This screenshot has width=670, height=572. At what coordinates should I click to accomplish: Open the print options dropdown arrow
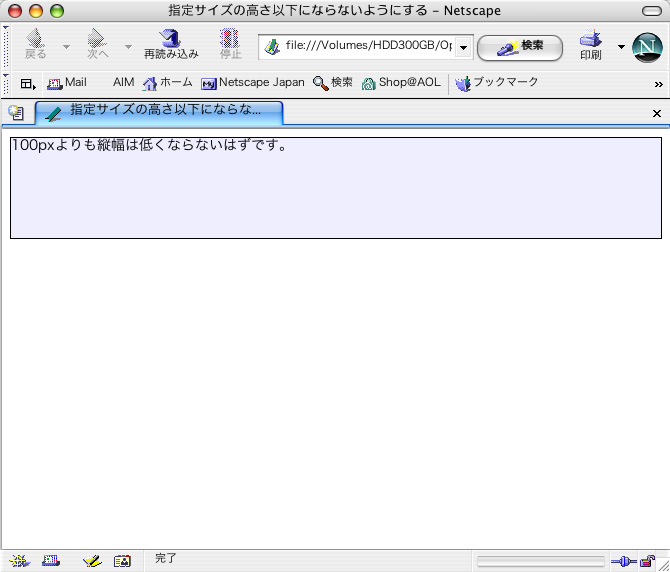coord(621,47)
